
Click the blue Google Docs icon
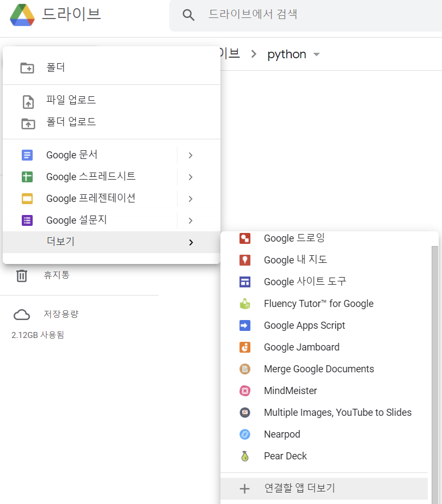tap(27, 155)
